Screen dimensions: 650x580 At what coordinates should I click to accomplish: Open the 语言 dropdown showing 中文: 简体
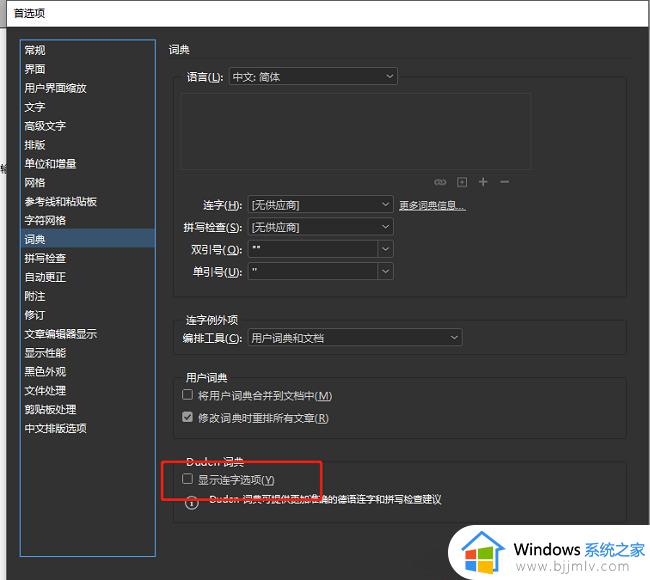click(313, 76)
